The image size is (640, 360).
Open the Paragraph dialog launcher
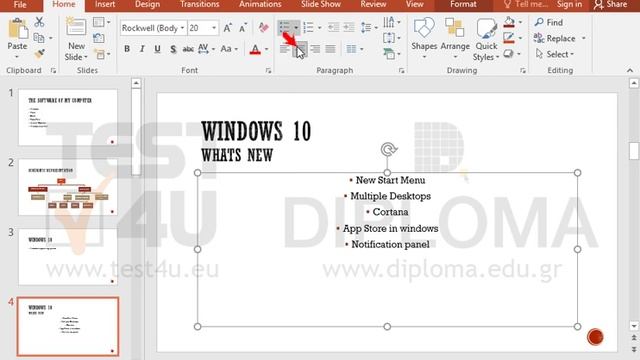pos(402,71)
